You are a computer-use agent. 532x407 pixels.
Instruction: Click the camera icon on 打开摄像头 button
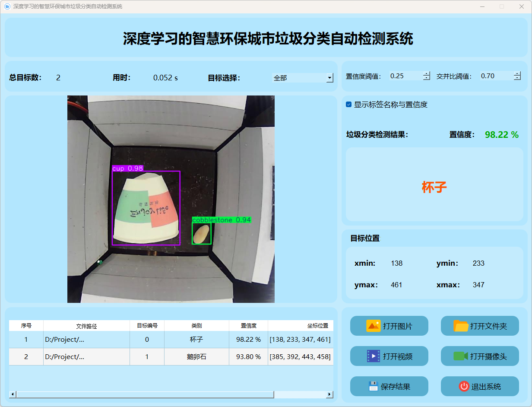pos(461,356)
